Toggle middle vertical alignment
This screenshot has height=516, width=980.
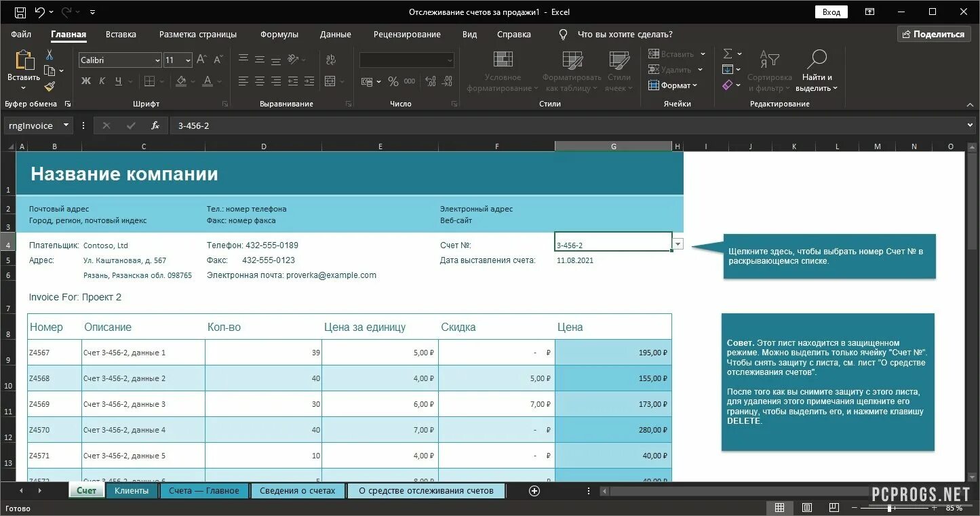click(x=259, y=60)
